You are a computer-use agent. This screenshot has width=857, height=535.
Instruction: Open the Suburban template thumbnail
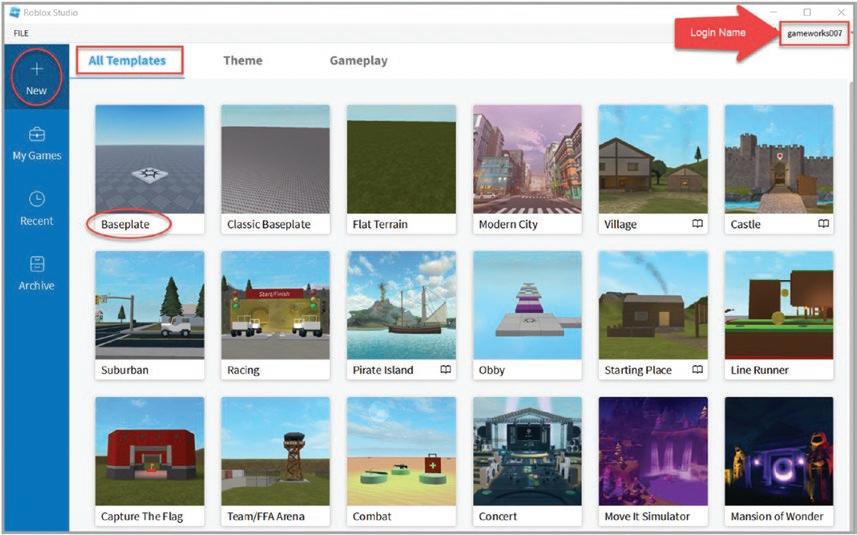coord(150,305)
